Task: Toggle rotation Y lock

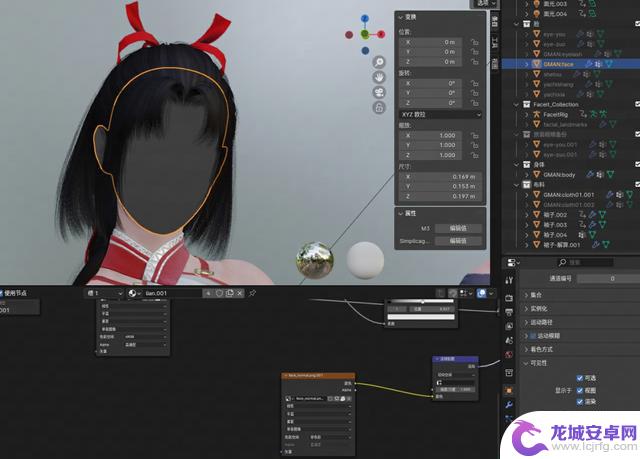Action: pyautogui.click(x=474, y=93)
